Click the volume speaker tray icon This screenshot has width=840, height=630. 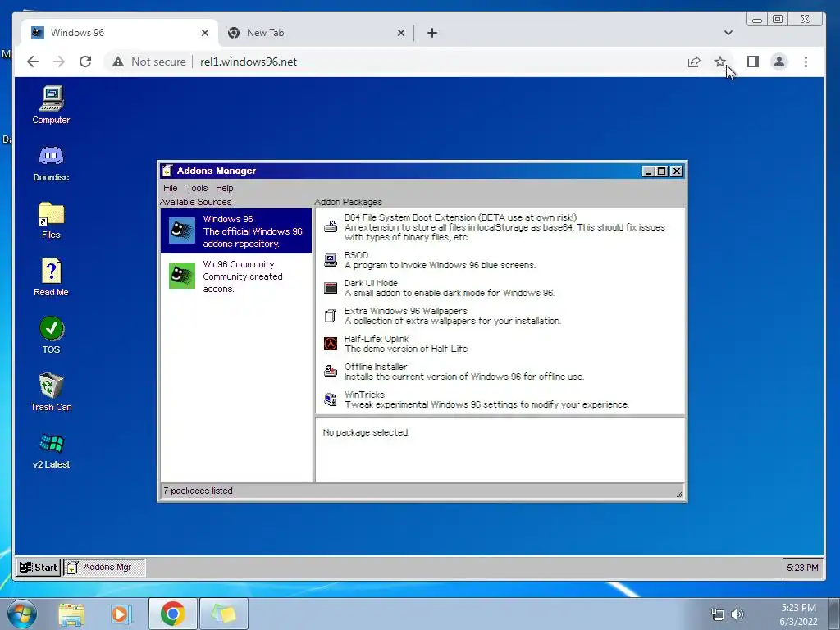(737, 614)
